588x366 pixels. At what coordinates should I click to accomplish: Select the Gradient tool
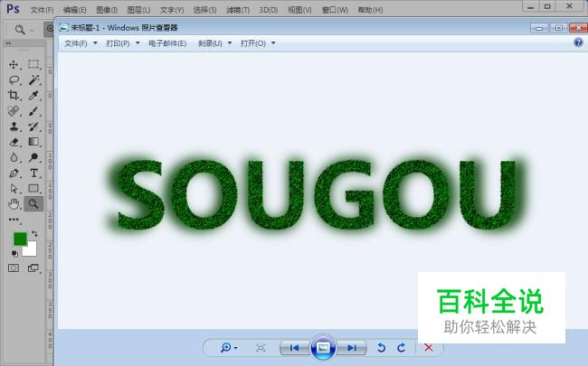coord(33,142)
